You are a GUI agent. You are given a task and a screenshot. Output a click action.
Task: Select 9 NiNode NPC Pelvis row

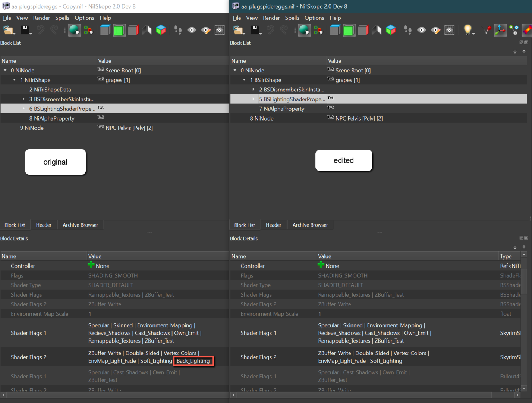point(114,128)
